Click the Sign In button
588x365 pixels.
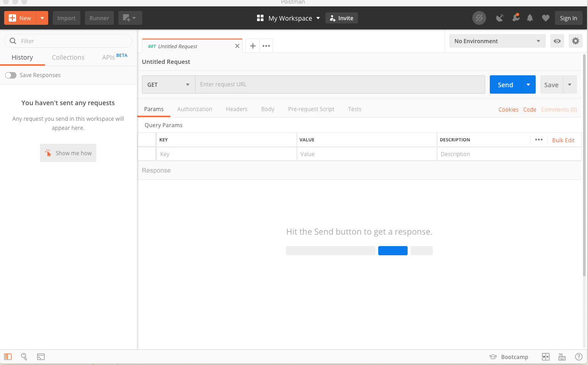568,18
